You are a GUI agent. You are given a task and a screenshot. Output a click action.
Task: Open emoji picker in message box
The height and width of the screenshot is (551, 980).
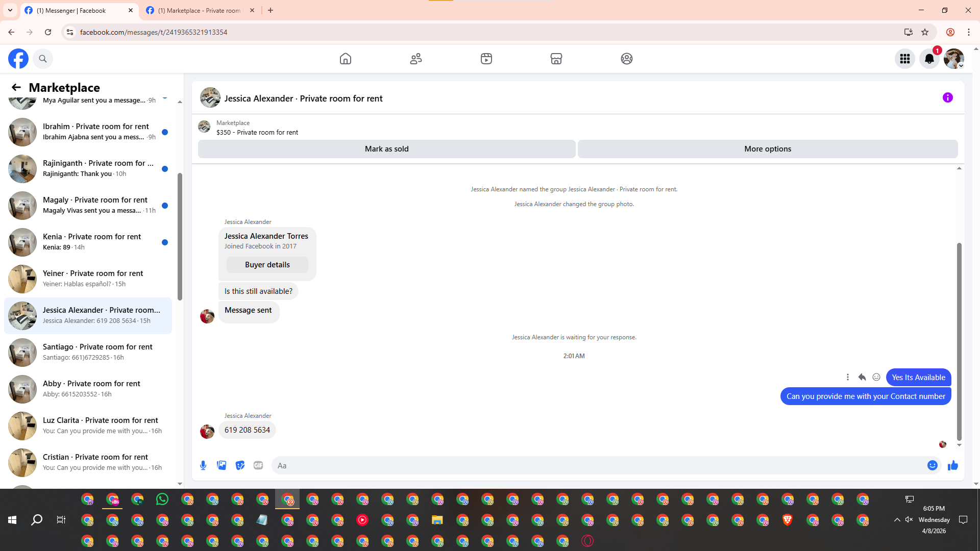(932, 465)
